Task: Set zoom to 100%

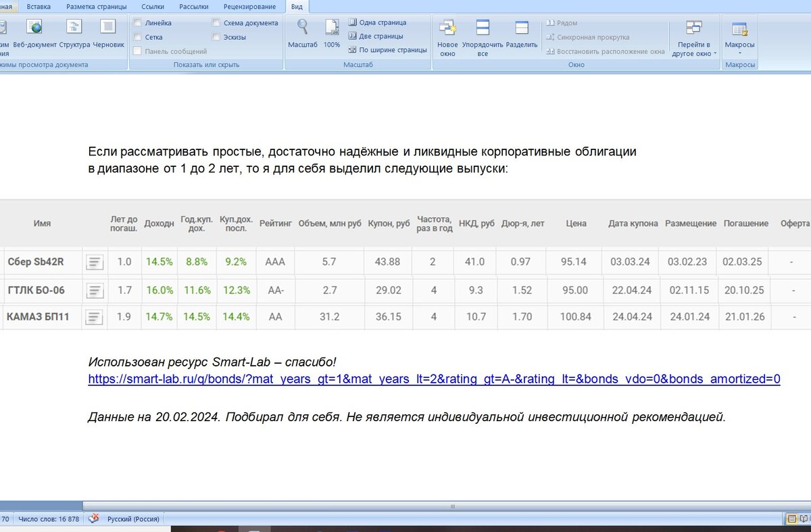Action: [x=332, y=34]
